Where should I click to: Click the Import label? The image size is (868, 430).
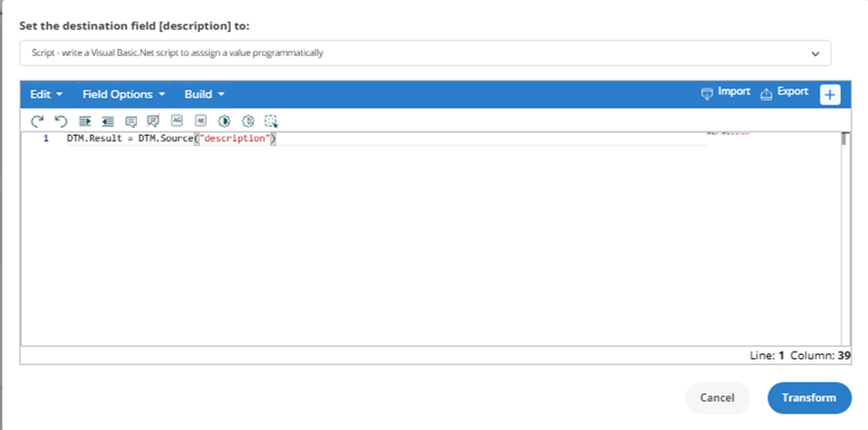pos(734,92)
